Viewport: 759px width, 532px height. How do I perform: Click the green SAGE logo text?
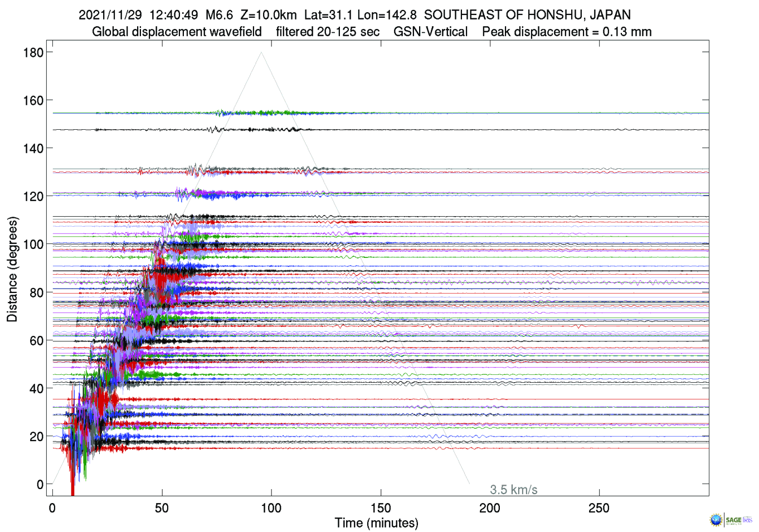click(733, 520)
